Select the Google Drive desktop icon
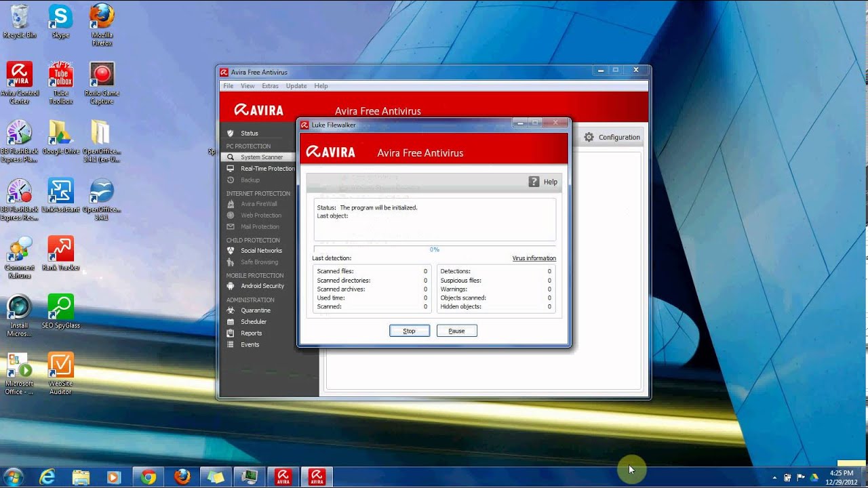Screen dimensions: 868x488 [x=60, y=138]
